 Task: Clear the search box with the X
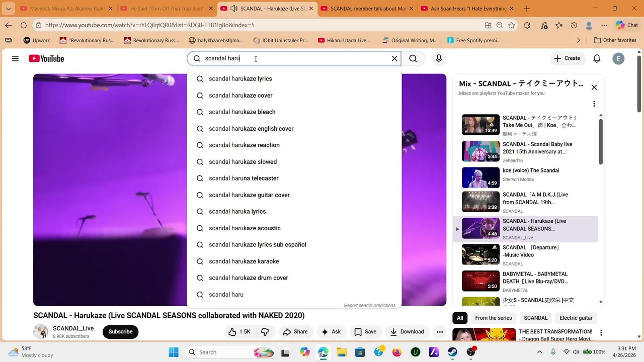[x=394, y=59]
